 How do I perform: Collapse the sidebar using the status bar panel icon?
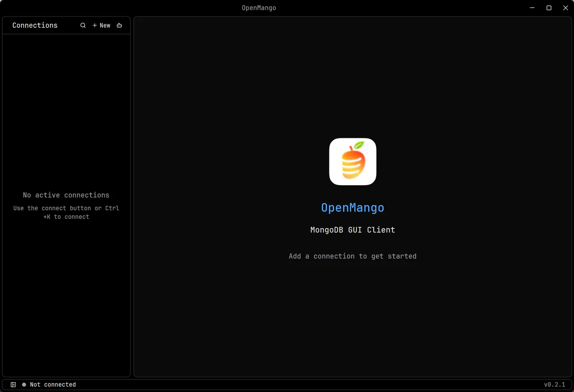pyautogui.click(x=13, y=385)
